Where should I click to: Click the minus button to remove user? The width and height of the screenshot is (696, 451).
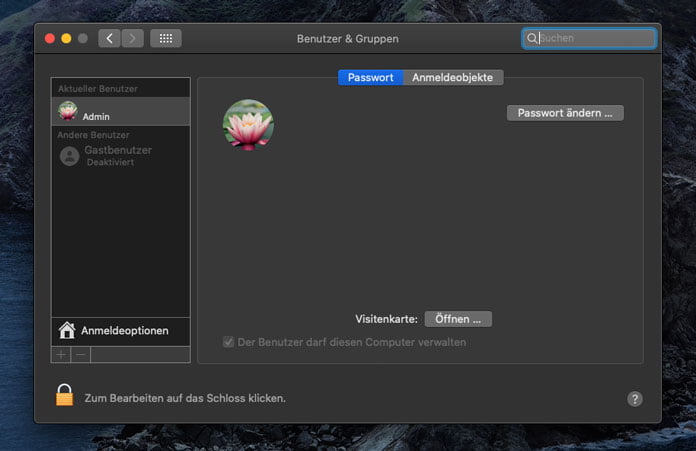pyautogui.click(x=81, y=354)
